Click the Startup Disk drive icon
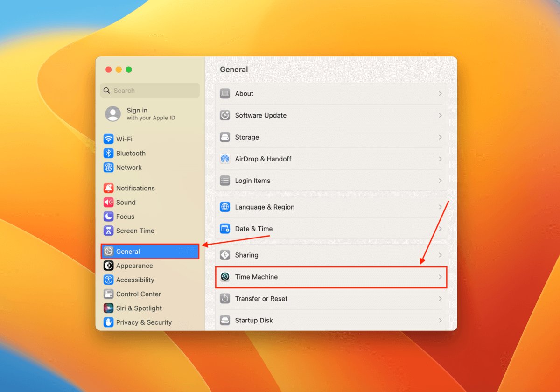Viewport: 560px width, 392px height. coord(225,320)
